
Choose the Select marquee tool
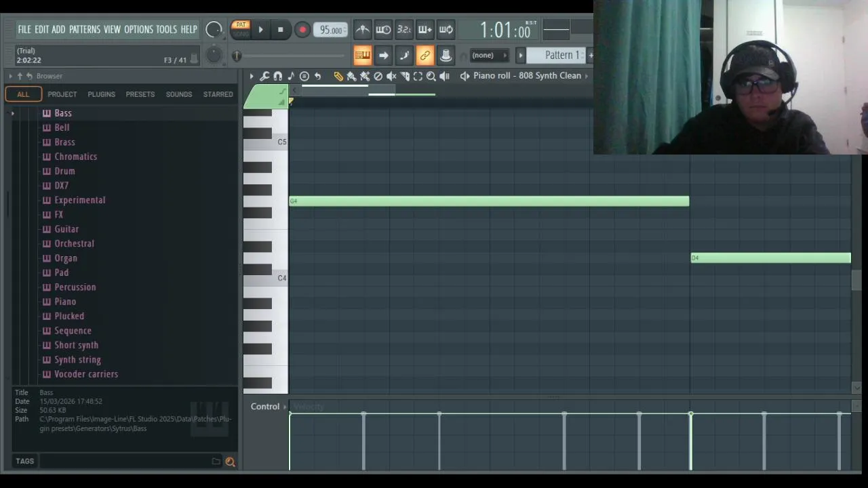418,76
